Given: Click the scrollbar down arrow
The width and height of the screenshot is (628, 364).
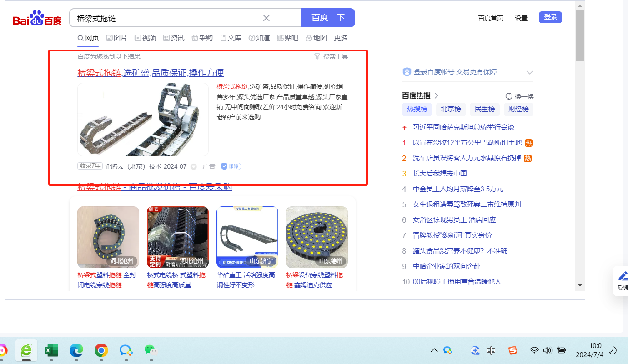Looking at the screenshot, I should [x=580, y=285].
